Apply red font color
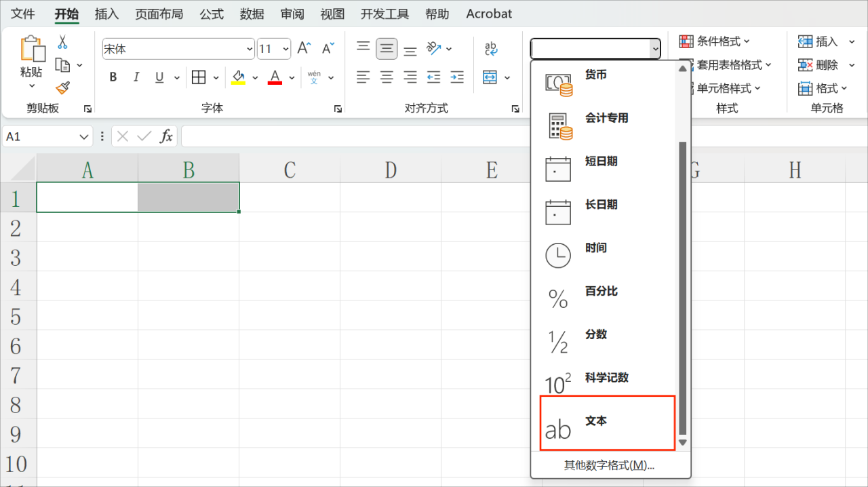The height and width of the screenshot is (487, 868). pyautogui.click(x=275, y=77)
